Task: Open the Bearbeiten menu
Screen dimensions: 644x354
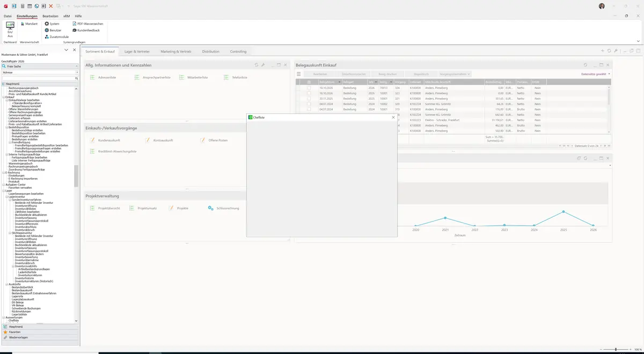Action: point(50,16)
